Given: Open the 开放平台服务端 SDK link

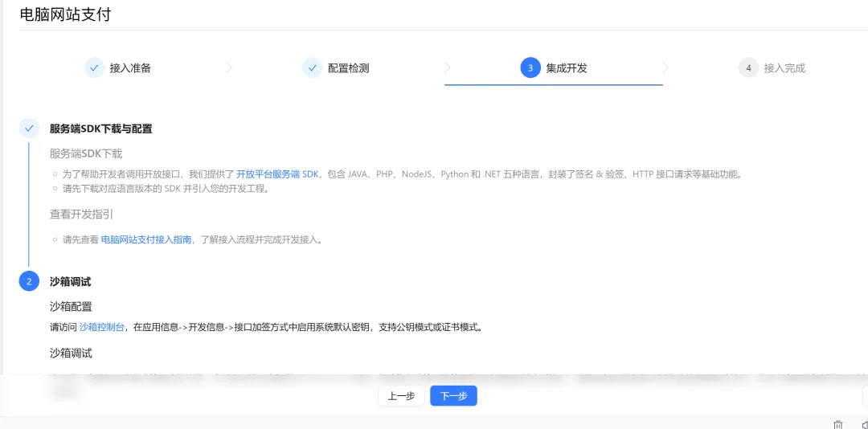Looking at the screenshot, I should [277, 174].
